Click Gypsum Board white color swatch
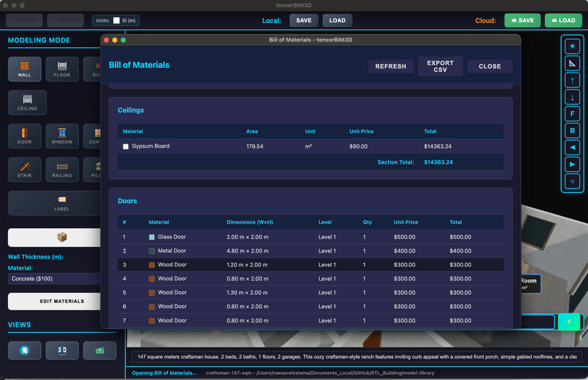Viewport: 588px width, 380px height. click(x=126, y=147)
